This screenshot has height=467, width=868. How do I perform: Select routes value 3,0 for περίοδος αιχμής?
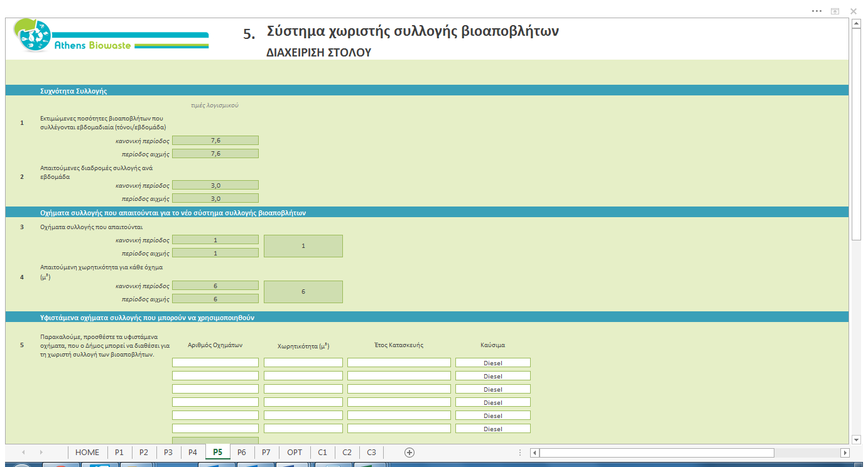coord(215,198)
